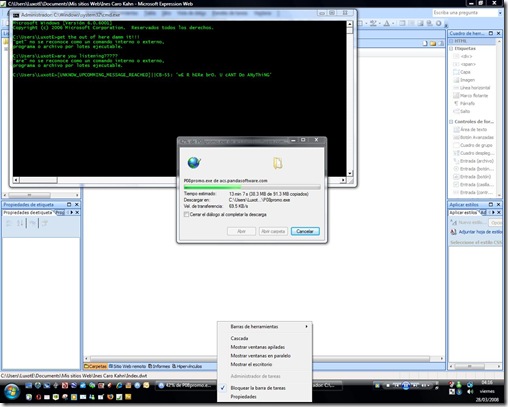Screen dimensions: 508x407
Task: Choose Mostrar ventanas apiladas
Action: tap(265, 347)
